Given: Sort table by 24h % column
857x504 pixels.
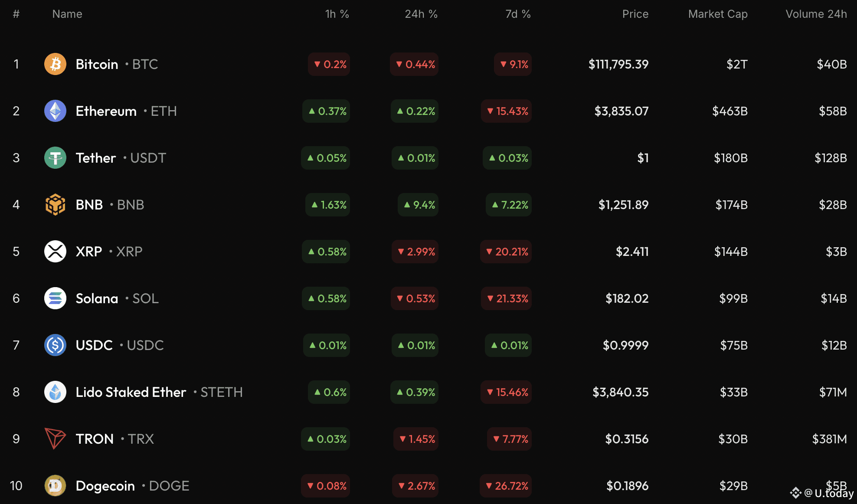Looking at the screenshot, I should 421,14.
